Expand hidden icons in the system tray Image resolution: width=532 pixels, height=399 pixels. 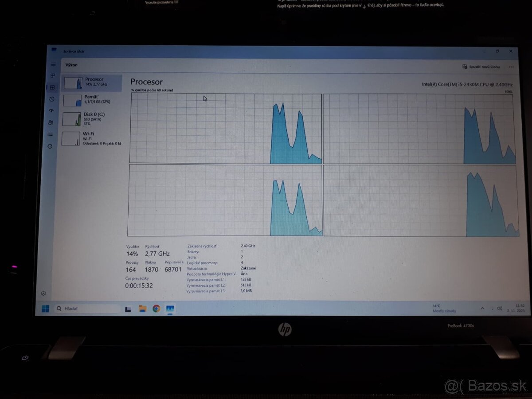(483, 308)
